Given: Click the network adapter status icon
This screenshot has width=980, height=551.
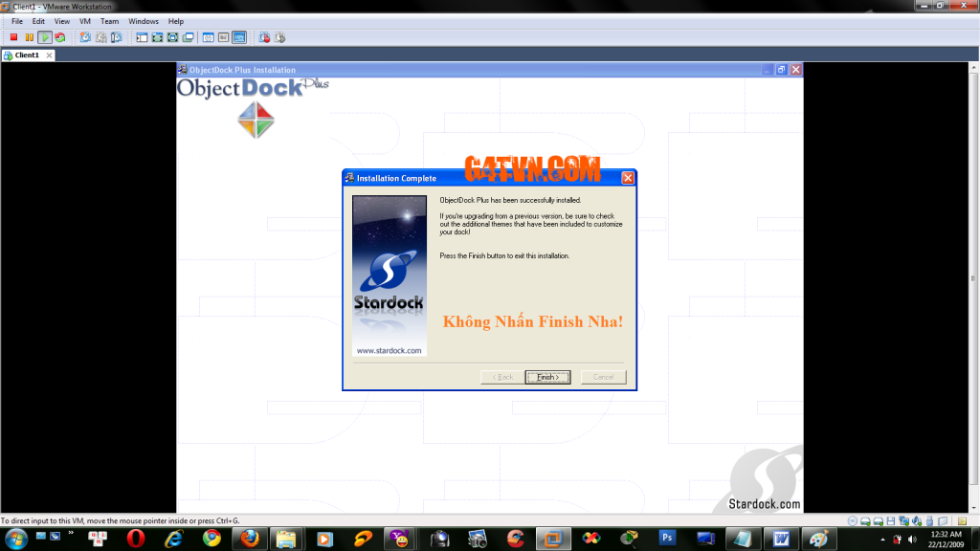Looking at the screenshot, I should pos(903,521).
